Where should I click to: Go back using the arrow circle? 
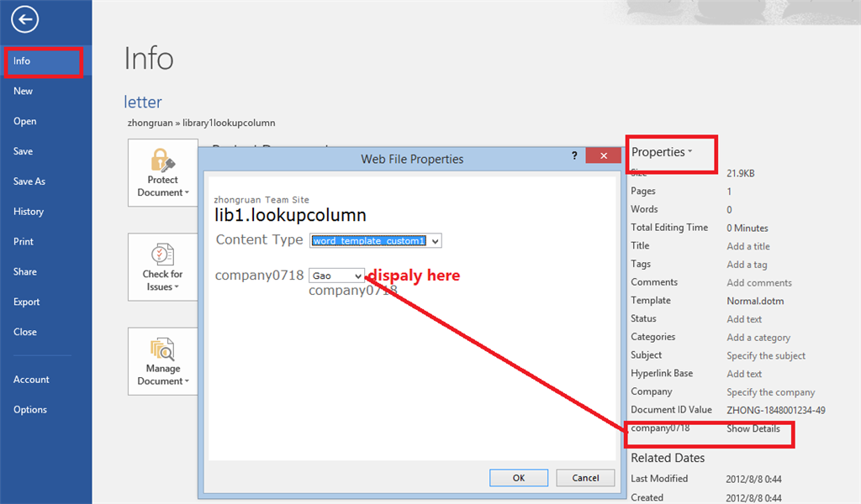24,20
